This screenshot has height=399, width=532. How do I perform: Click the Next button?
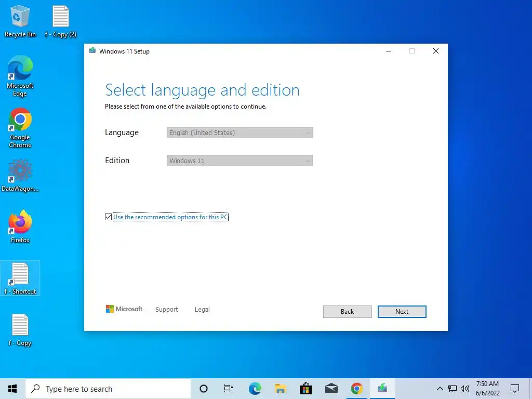point(402,312)
